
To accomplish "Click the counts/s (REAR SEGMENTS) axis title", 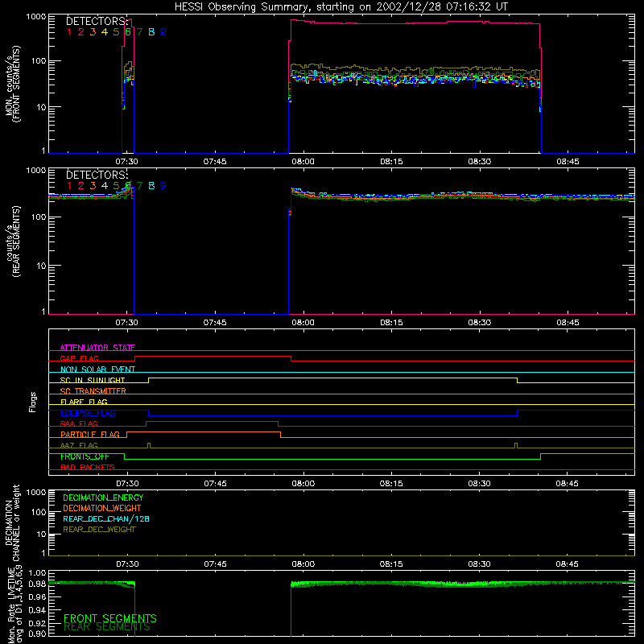I will pyautogui.click(x=13, y=241).
